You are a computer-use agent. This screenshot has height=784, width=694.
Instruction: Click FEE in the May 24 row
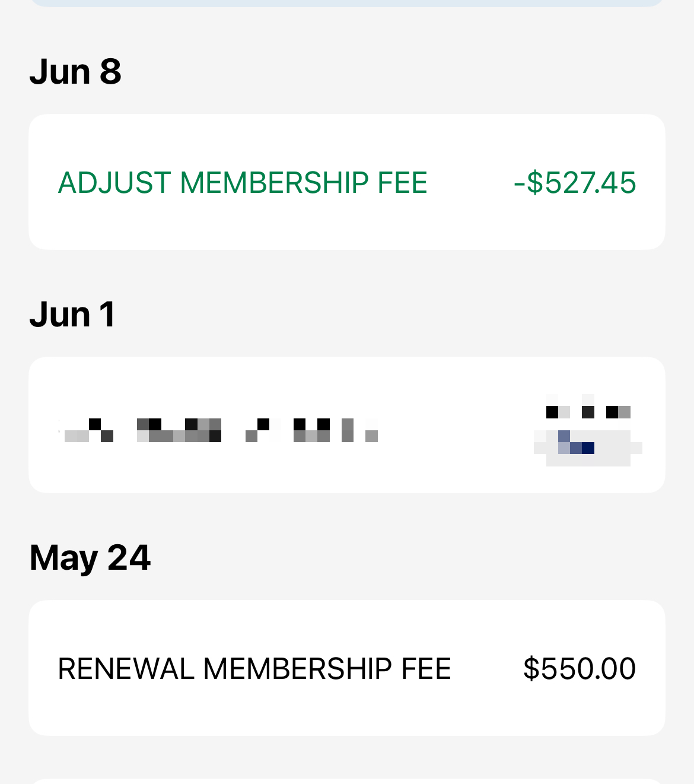click(426, 669)
